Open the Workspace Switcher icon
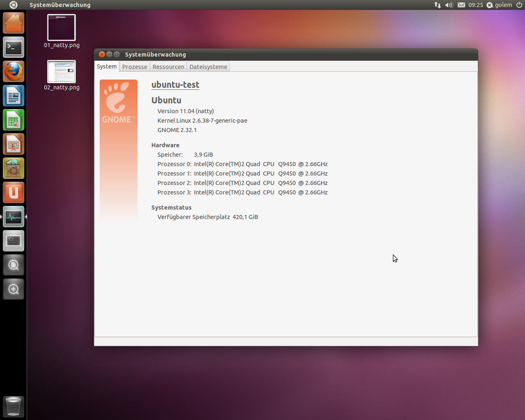Screen dimensions: 525x420 (13, 240)
